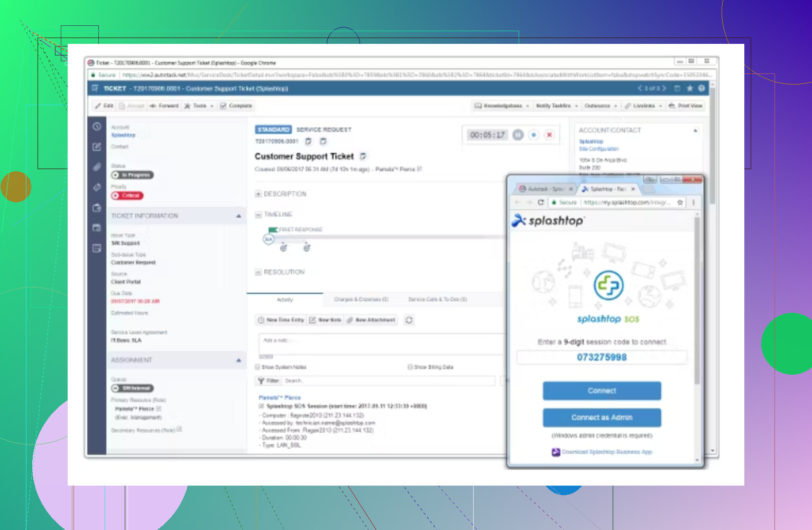The height and width of the screenshot is (530, 812).
Task: Click the clock icon in left sidebar
Action: point(97,127)
